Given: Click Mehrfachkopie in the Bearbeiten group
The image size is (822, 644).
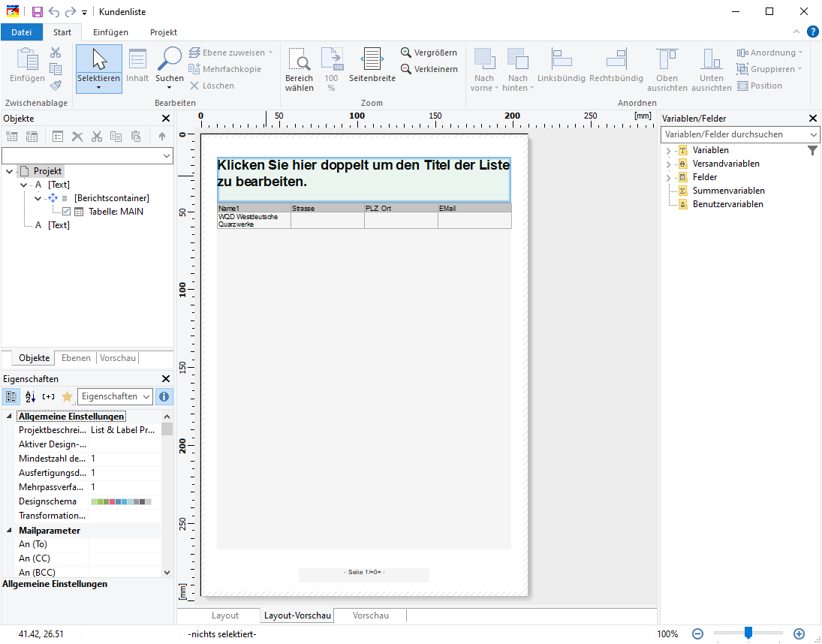Looking at the screenshot, I should 224,68.
